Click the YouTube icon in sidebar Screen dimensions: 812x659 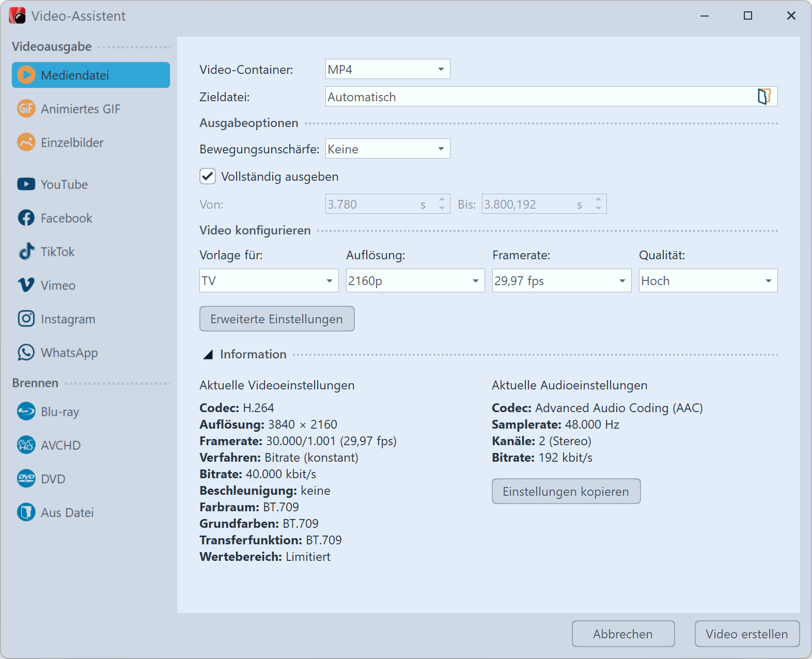coord(26,184)
